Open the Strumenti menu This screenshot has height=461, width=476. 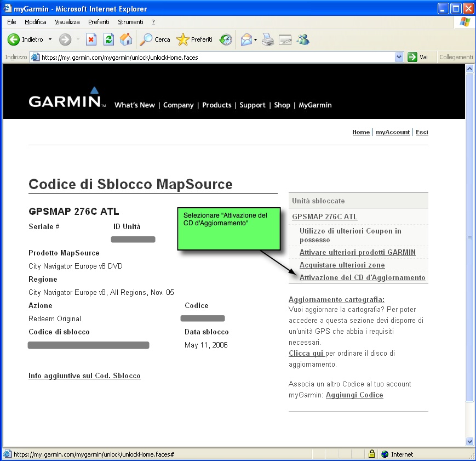point(130,22)
